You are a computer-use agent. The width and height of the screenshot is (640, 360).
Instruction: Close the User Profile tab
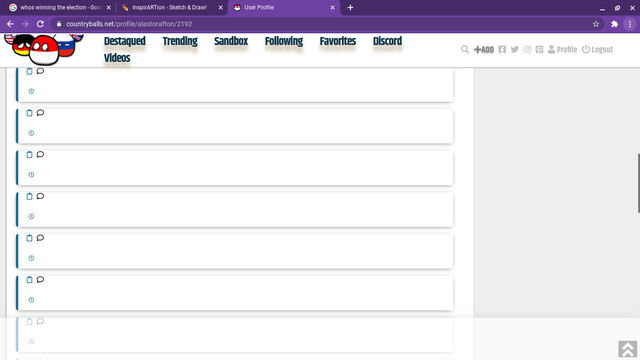(333, 7)
